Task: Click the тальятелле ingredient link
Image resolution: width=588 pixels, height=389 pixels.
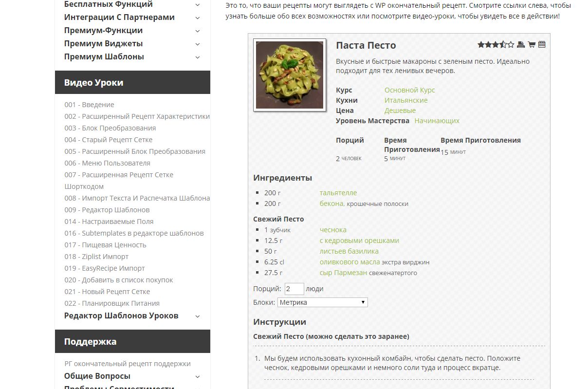Action: click(338, 193)
